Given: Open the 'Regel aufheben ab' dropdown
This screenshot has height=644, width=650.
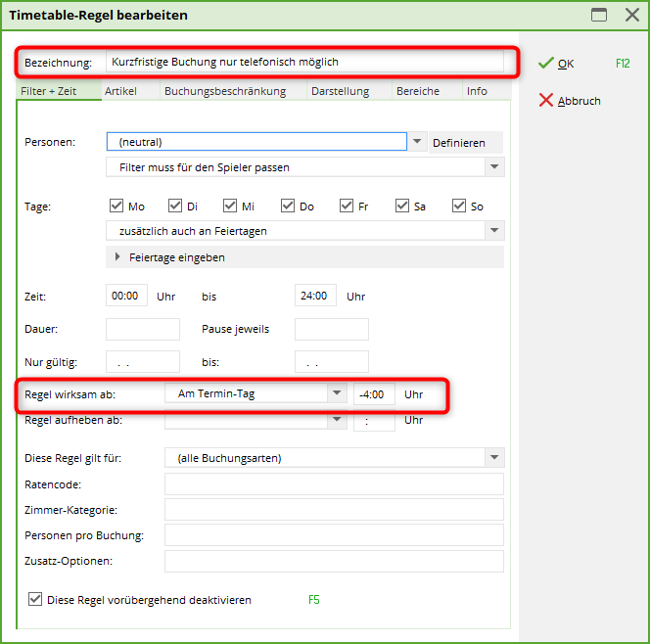Looking at the screenshot, I should tap(338, 420).
